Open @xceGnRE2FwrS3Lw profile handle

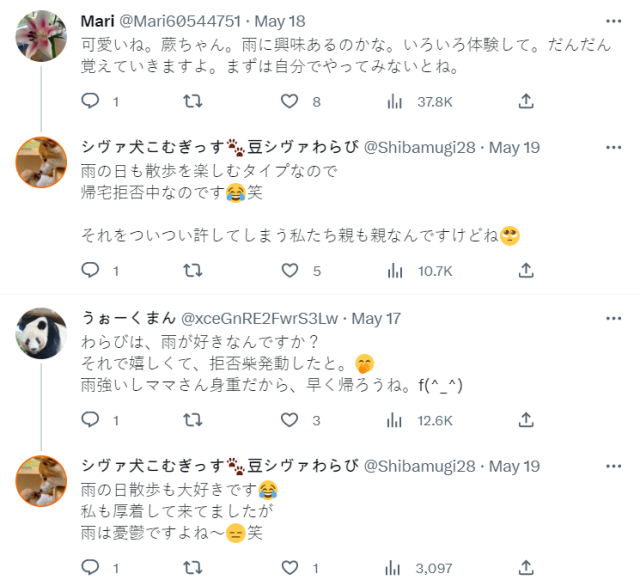(258, 318)
